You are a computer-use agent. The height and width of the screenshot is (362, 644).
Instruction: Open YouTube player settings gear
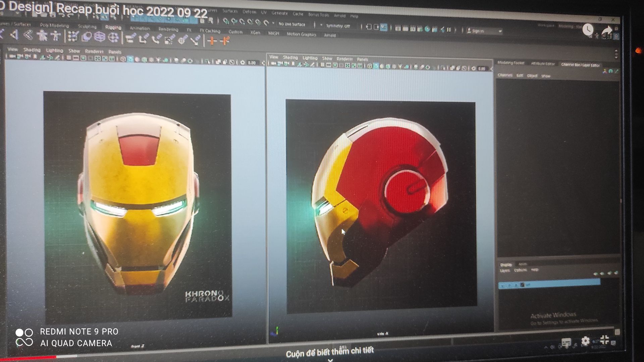coord(585,341)
